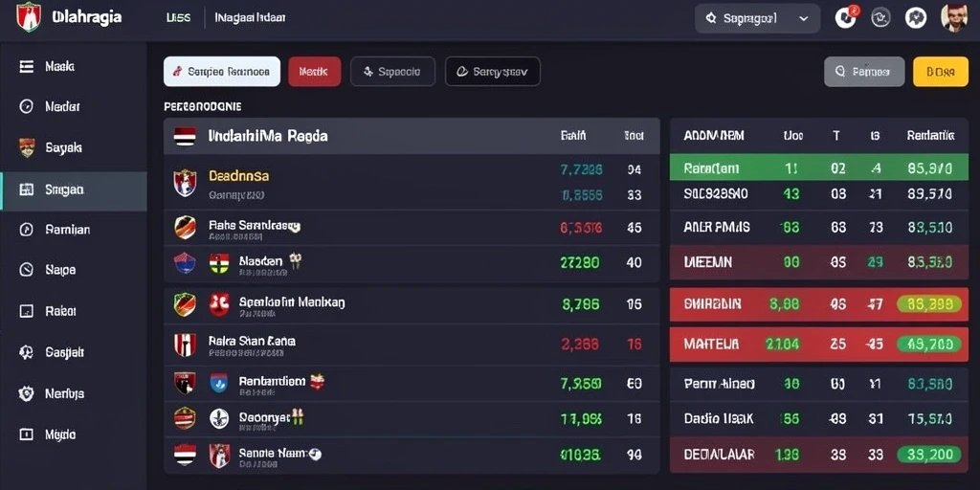Click value 27280 in Maadan row
980x490 pixels.
tap(580, 262)
